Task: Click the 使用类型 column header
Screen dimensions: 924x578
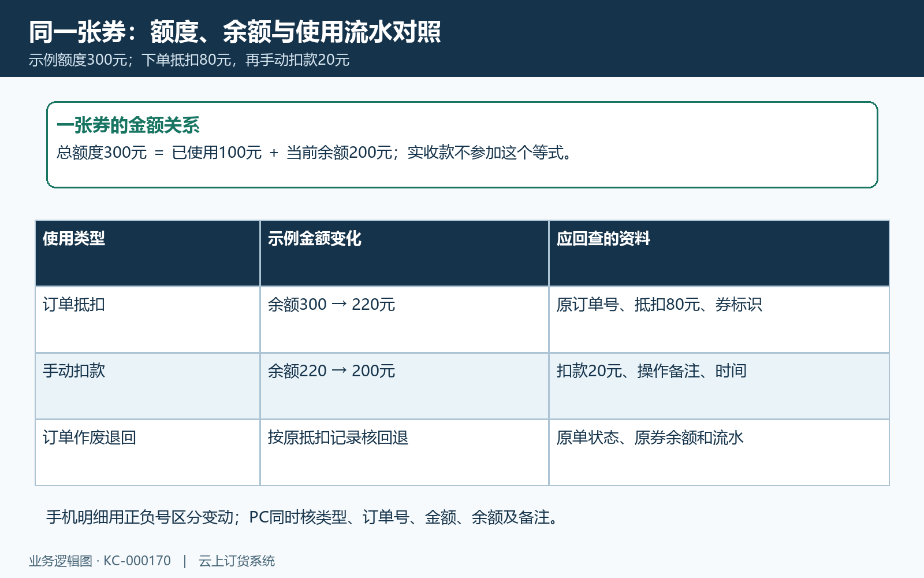Action: (147, 253)
